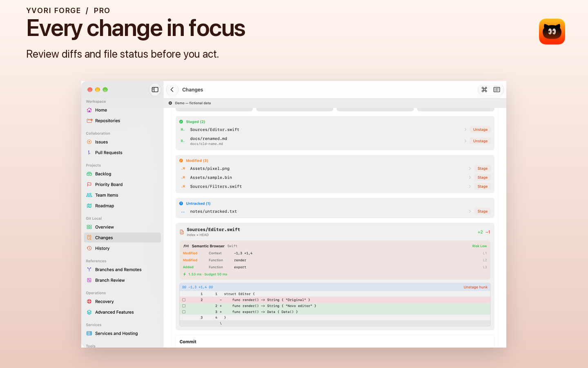Check the box for the export() line
The width and height of the screenshot is (588, 368).
click(184, 312)
